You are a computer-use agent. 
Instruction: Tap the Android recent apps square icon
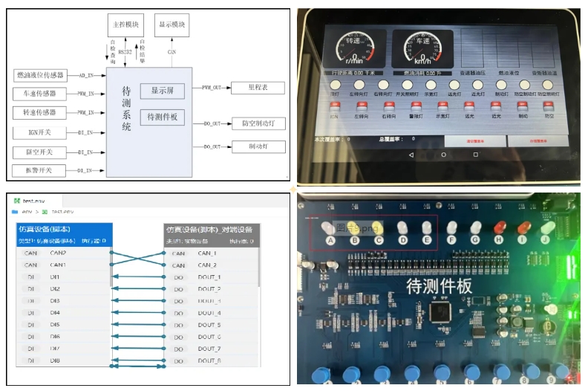[x=475, y=155]
